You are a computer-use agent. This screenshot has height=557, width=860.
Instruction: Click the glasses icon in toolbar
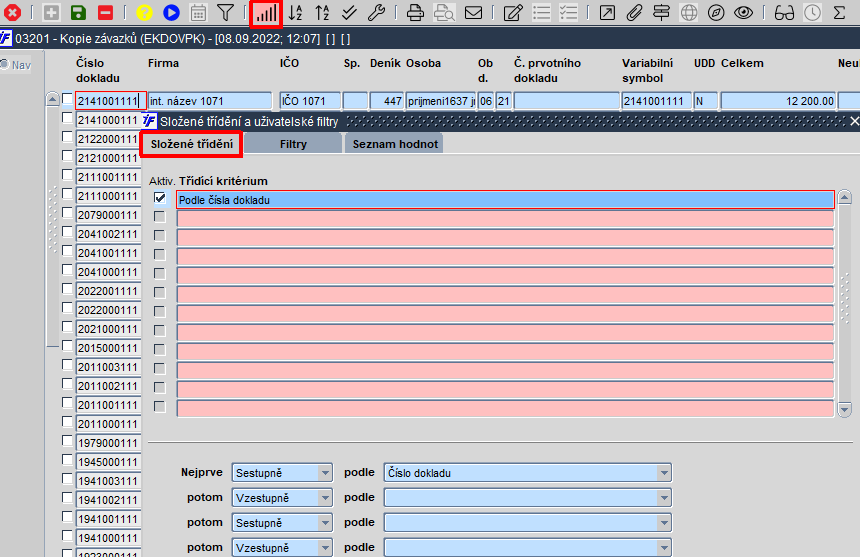[784, 12]
